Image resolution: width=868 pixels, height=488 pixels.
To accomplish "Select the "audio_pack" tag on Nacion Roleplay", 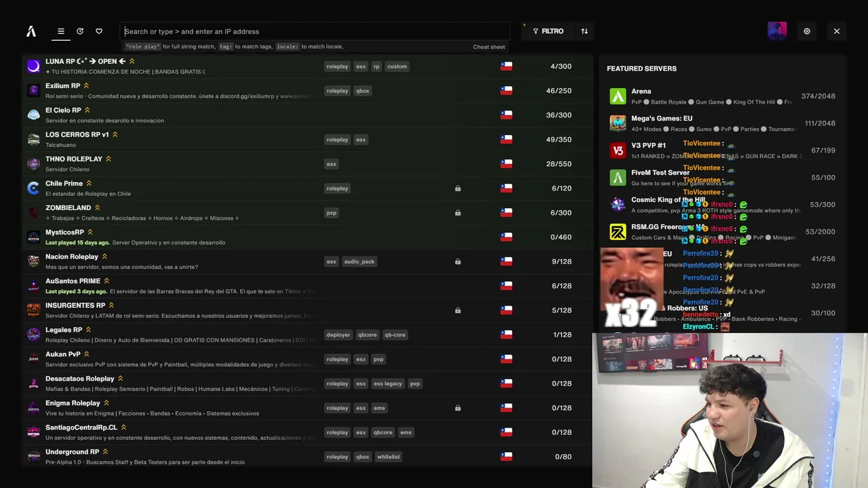I will pos(359,262).
